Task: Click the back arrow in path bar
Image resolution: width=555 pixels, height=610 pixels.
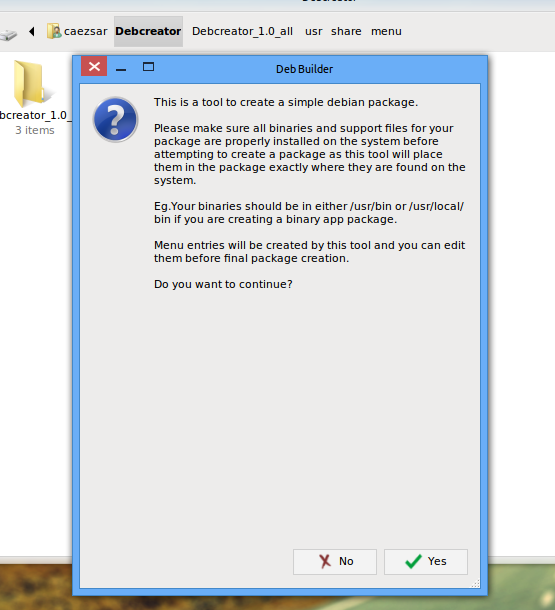Action: [x=32, y=31]
